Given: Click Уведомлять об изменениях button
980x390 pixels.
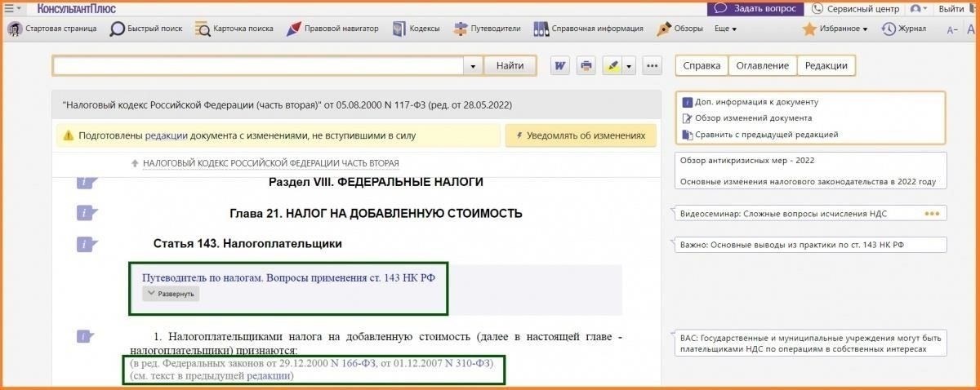Looking at the screenshot, I should (581, 135).
